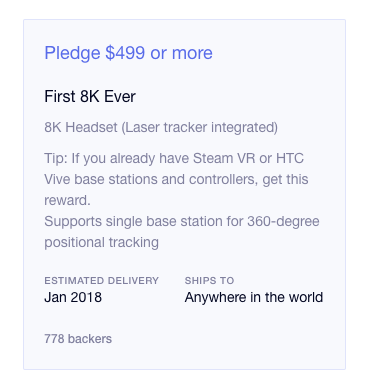
Task: Click the '778 backers' count
Action: (x=78, y=339)
